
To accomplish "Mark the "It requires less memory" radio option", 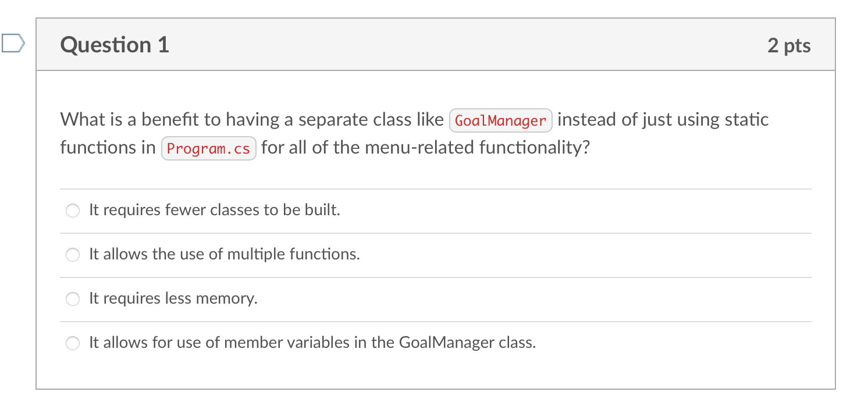I will coord(72,299).
